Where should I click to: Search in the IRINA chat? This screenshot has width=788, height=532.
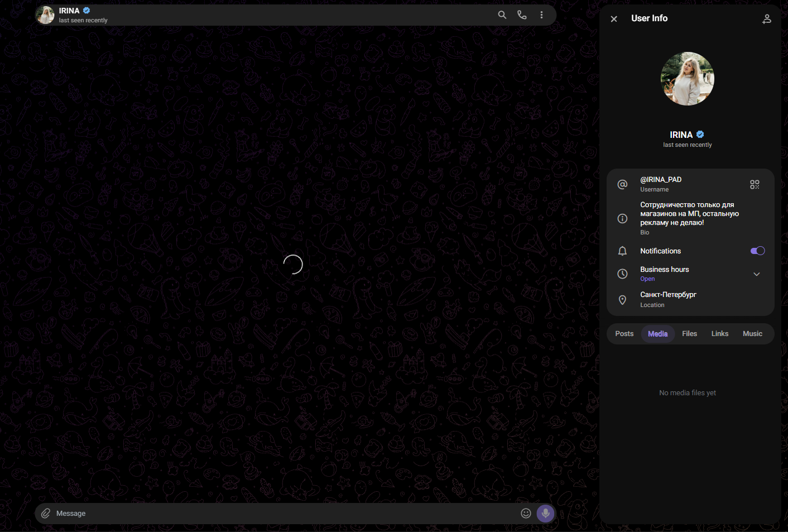click(502, 15)
